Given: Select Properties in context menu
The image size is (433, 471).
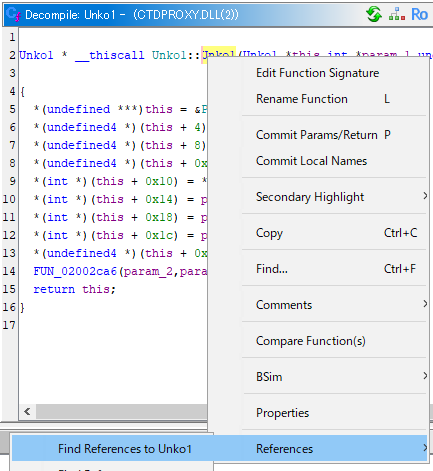Looking at the screenshot, I should click(x=282, y=413).
